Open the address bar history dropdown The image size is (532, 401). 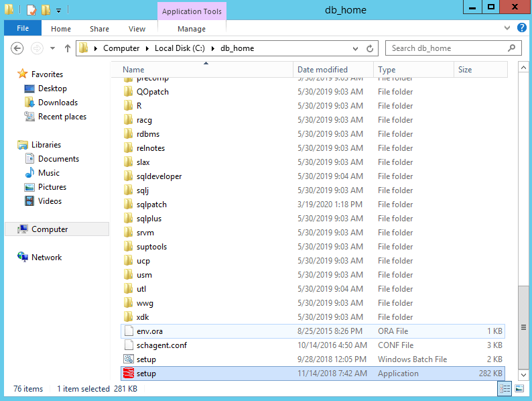click(355, 48)
